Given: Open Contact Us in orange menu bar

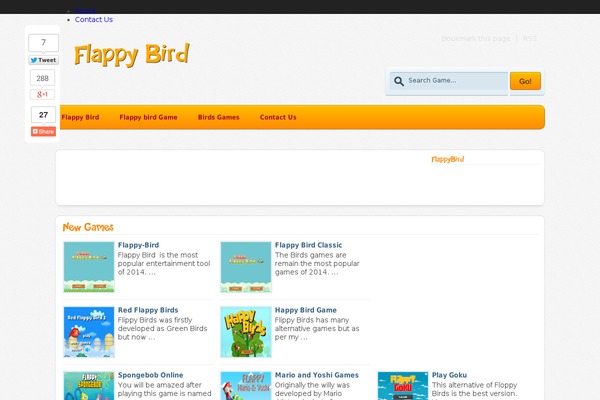Looking at the screenshot, I should [278, 117].
